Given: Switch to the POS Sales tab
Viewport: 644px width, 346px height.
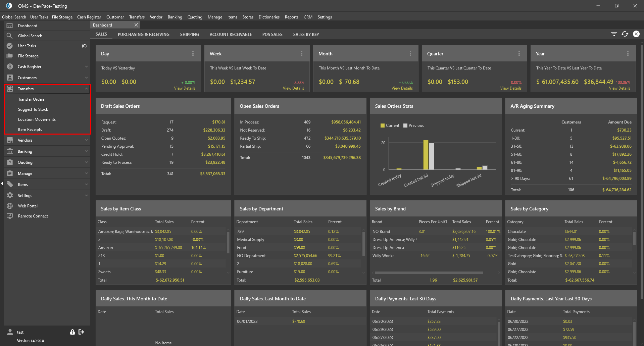Looking at the screenshot, I should [273, 34].
